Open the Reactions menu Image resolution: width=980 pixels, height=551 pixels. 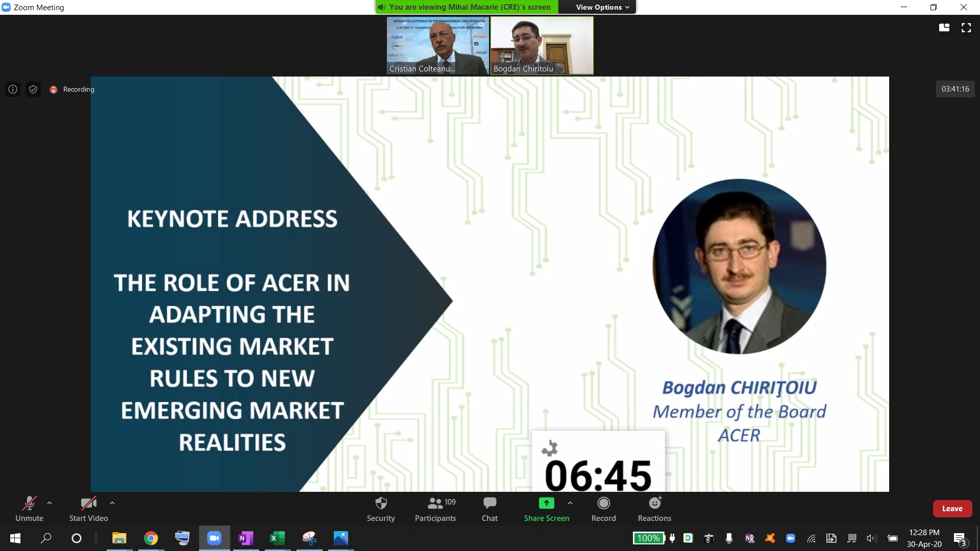tap(654, 509)
